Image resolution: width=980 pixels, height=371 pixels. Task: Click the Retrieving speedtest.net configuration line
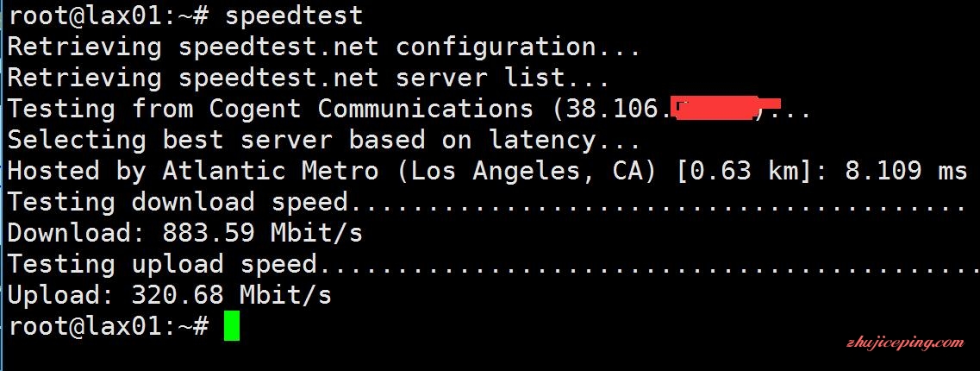click(324, 47)
